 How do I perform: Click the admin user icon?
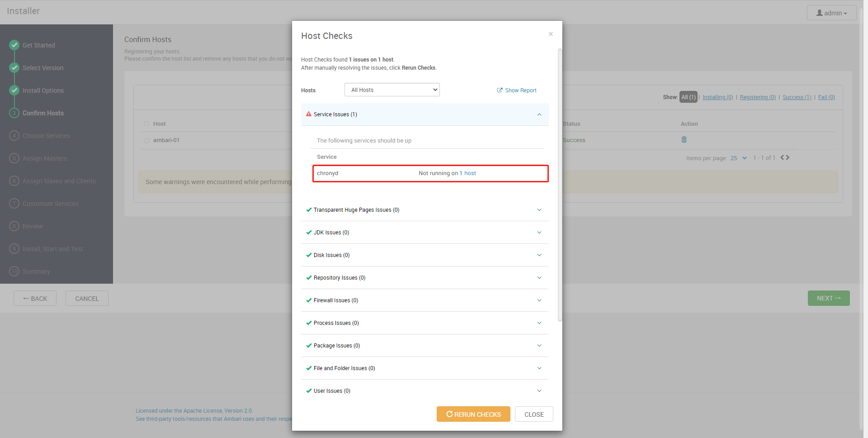pos(819,13)
